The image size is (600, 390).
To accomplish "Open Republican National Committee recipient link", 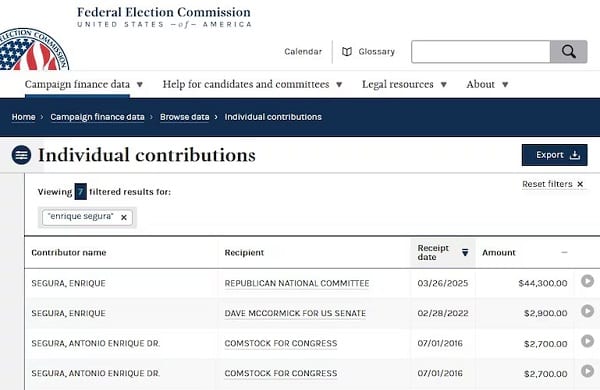I will coord(297,283).
